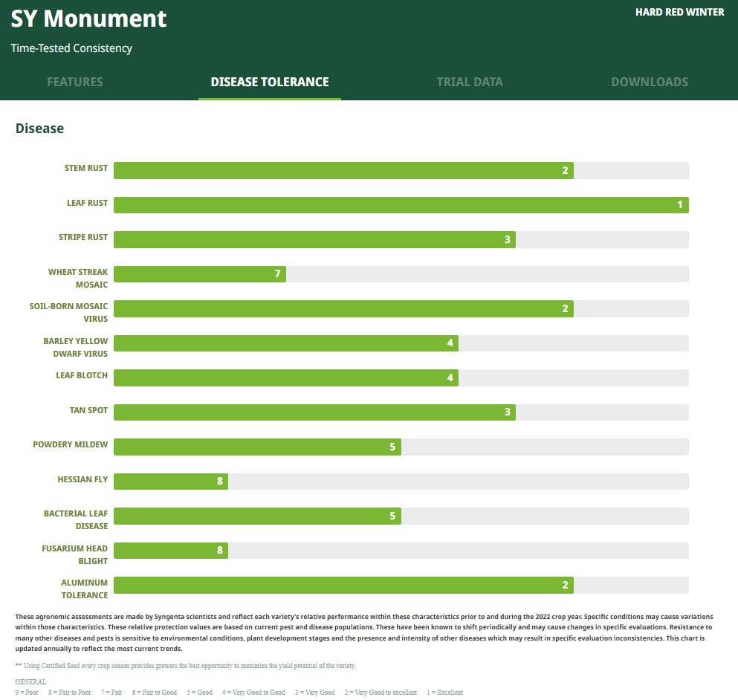Screen dimensions: 738x700
Task: Click the Tan Spot rating bar
Action: pyautogui.click(x=401, y=412)
